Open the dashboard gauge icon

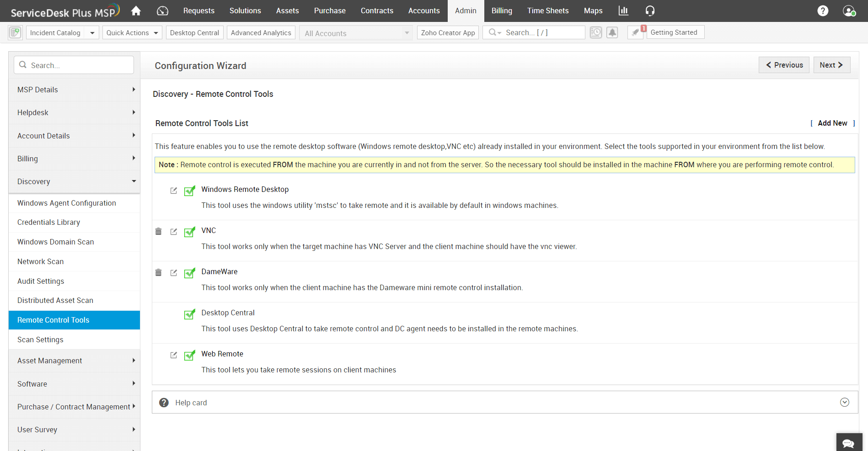(x=162, y=11)
